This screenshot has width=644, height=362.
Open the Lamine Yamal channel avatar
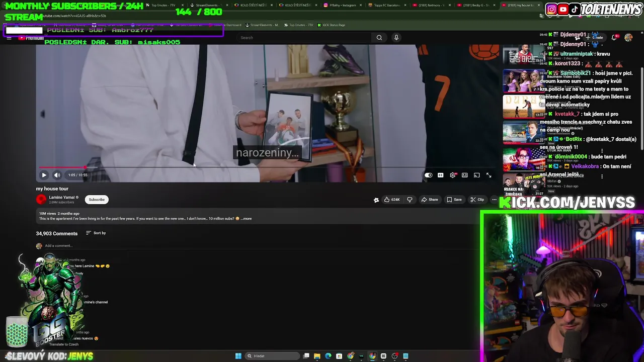(x=41, y=200)
